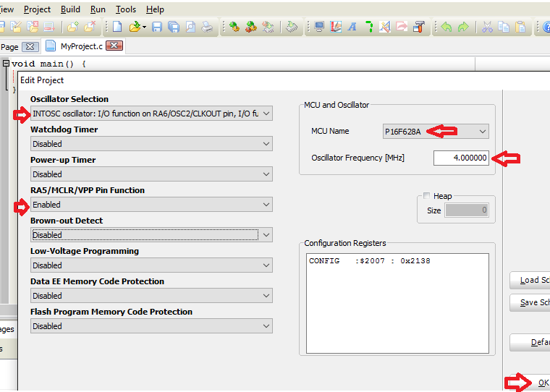The width and height of the screenshot is (550, 392).
Task: Expand the Open File recent-files arrow
Action: click(x=144, y=27)
